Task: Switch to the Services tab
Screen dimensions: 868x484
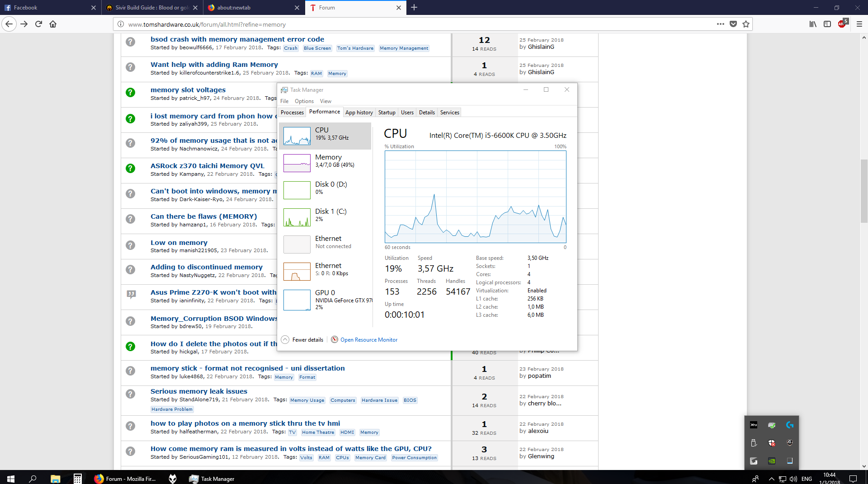Action: click(x=449, y=113)
